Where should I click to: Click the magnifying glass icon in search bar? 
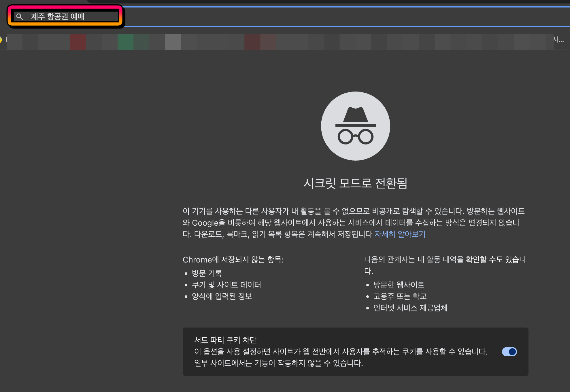19,17
